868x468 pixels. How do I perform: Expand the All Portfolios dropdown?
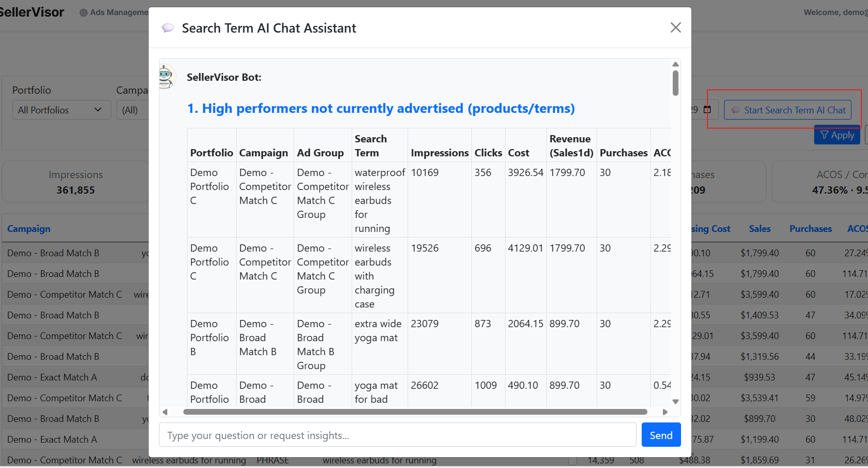coord(61,110)
